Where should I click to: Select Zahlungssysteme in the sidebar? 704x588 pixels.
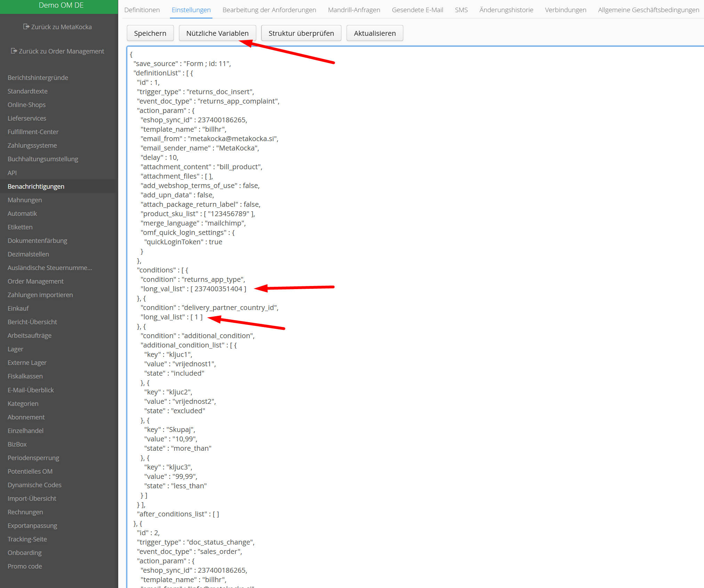[32, 145]
